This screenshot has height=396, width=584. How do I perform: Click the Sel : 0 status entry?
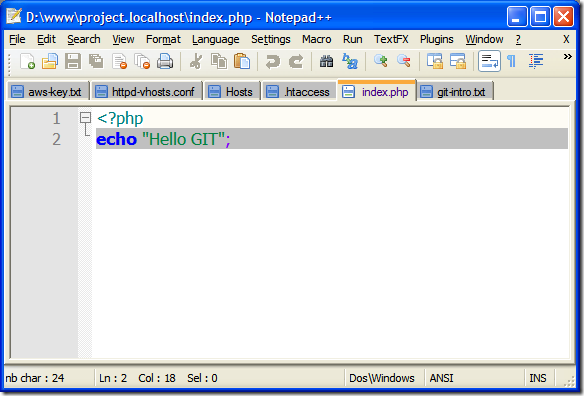[x=202, y=378]
